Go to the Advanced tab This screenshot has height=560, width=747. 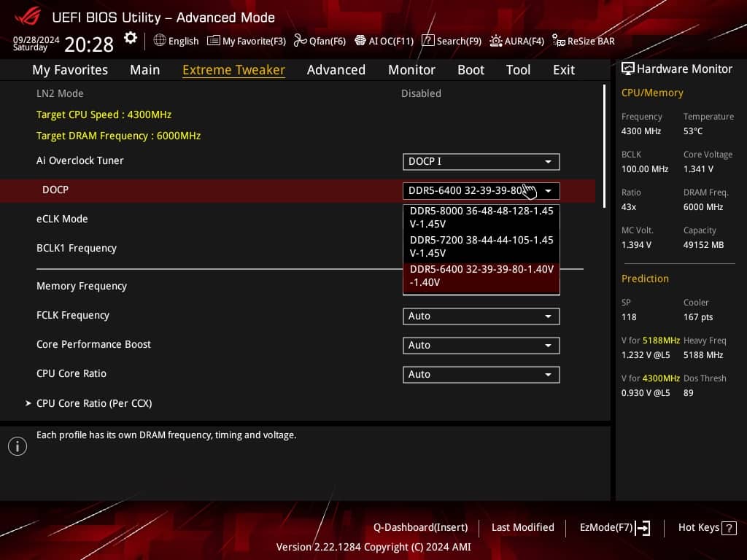click(336, 70)
